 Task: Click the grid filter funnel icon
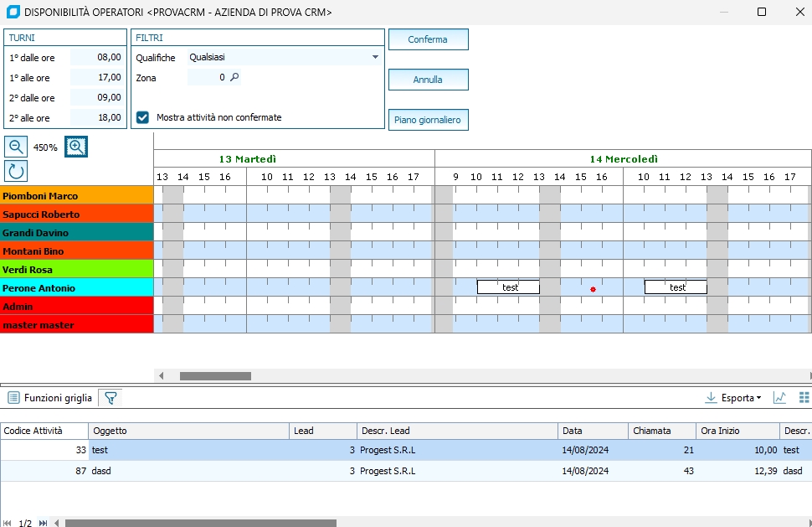110,398
